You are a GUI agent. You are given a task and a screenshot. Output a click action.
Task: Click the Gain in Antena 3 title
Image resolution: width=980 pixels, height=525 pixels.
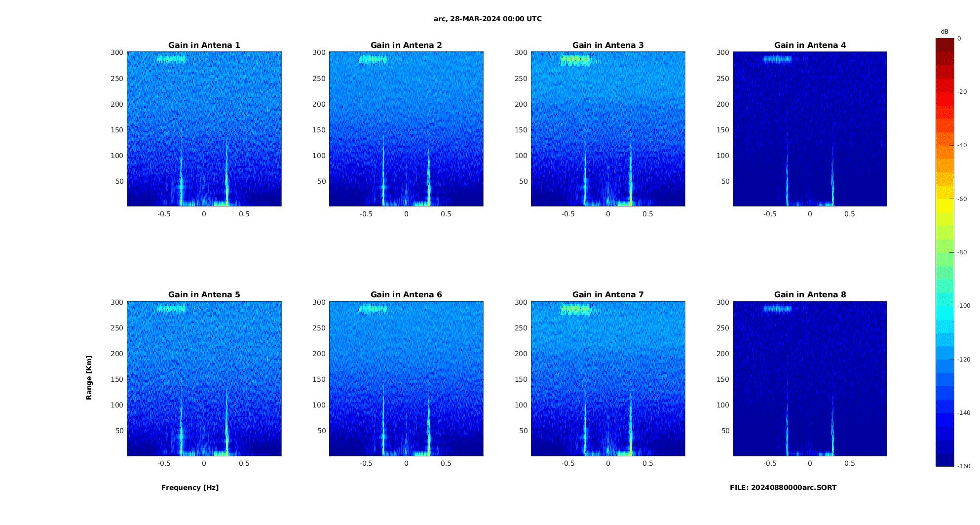608,45
